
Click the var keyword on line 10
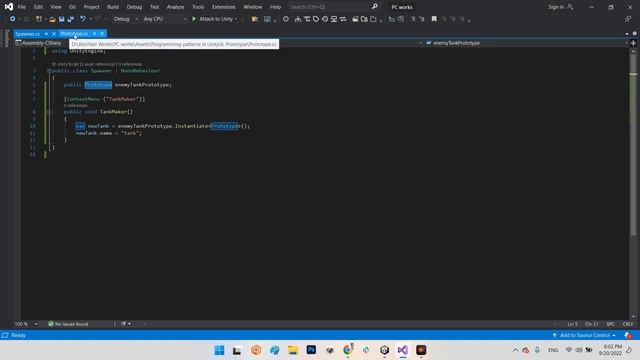click(80, 126)
